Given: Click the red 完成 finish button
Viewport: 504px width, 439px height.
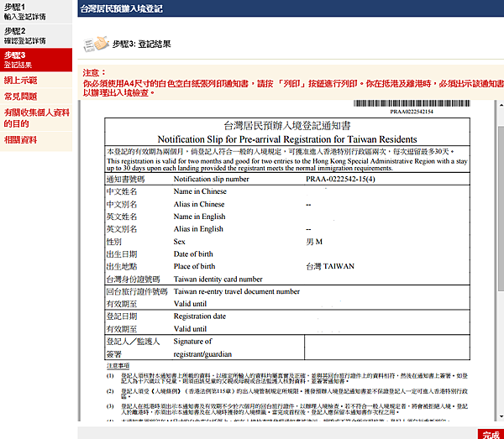Looking at the screenshot, I should [491, 434].
